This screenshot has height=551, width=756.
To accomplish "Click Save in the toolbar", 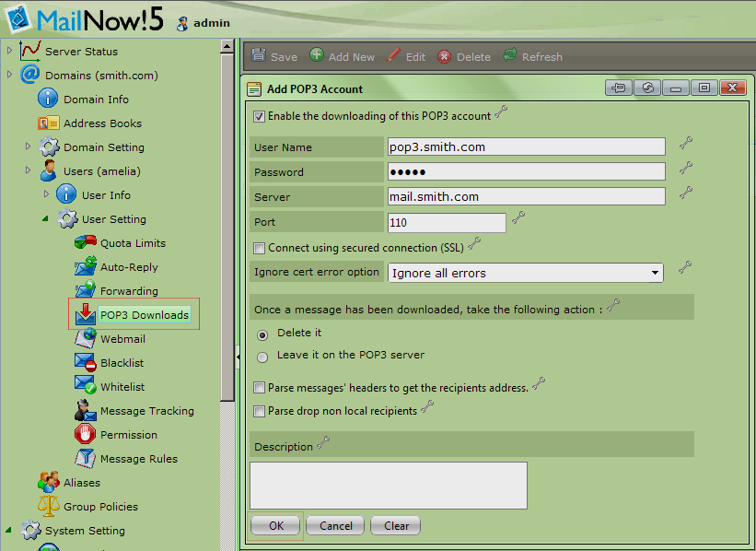I will click(274, 56).
